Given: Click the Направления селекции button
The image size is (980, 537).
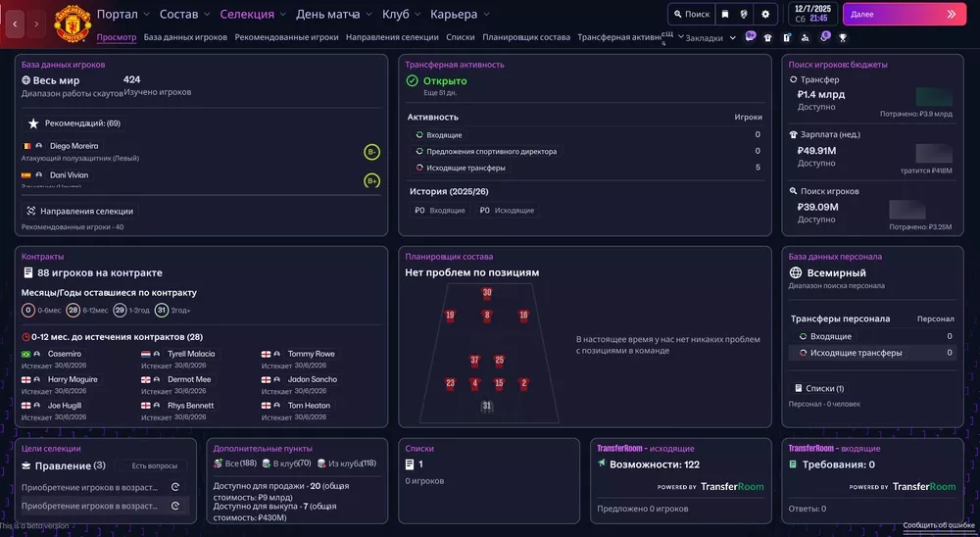Looking at the screenshot, I should click(x=80, y=211).
